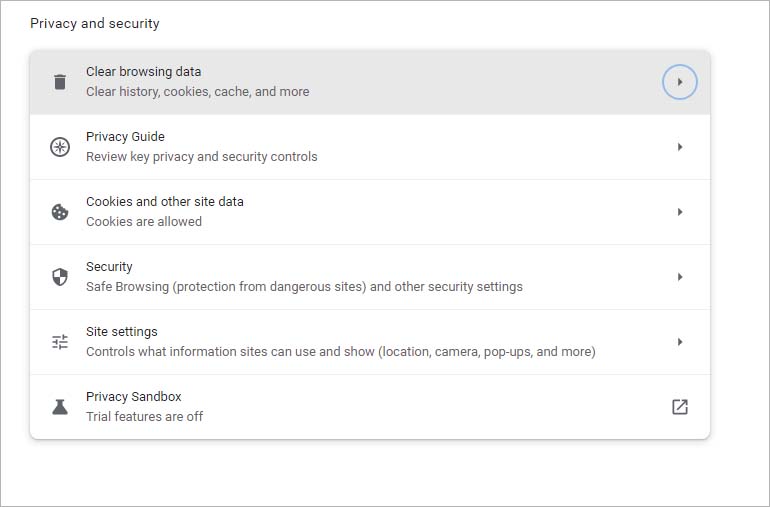
Task: Select the Security title text
Action: (109, 267)
